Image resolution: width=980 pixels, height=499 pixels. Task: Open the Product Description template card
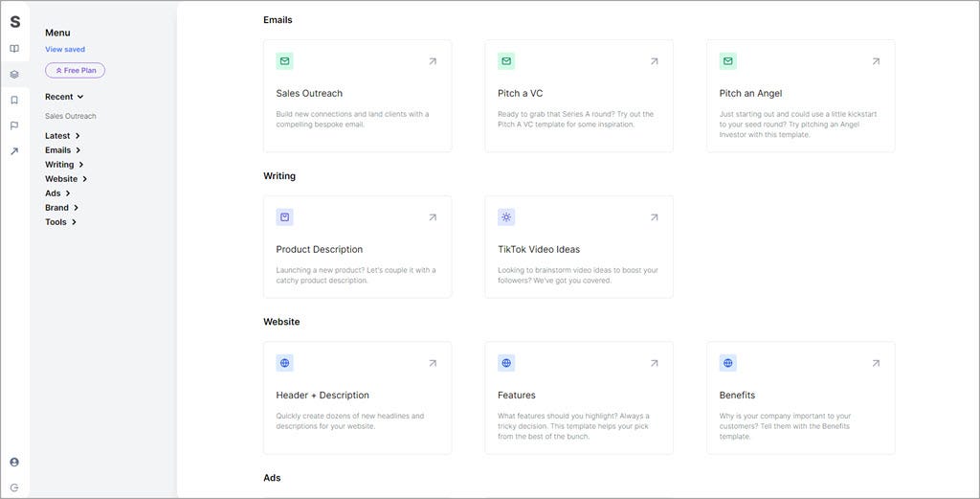tap(358, 246)
